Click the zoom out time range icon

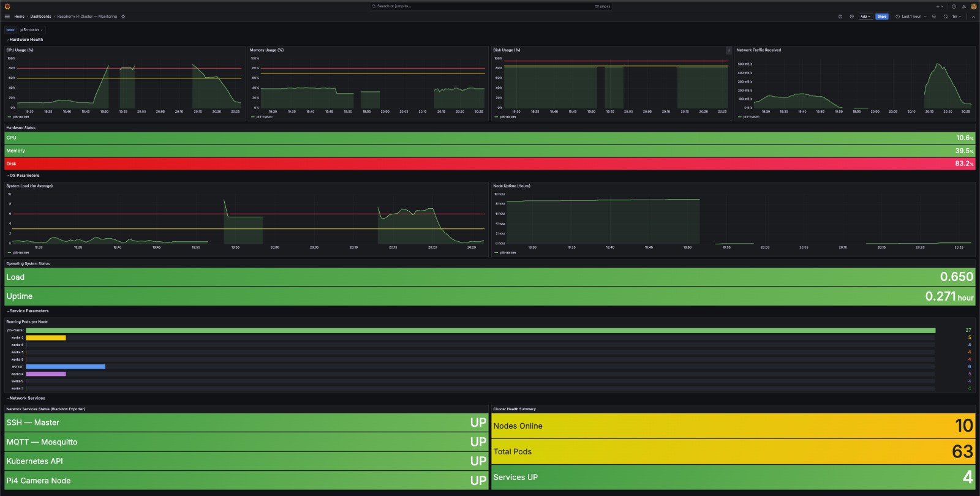(934, 17)
